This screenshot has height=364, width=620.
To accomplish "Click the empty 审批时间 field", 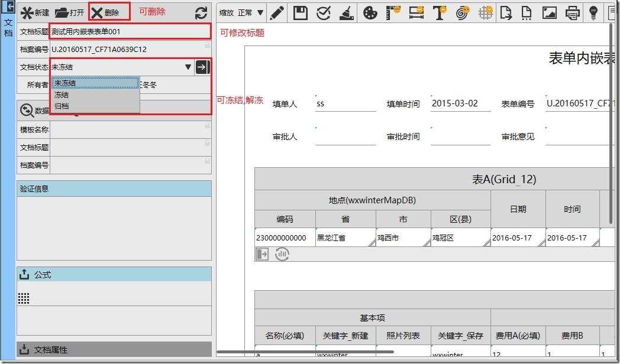I will click(461, 136).
